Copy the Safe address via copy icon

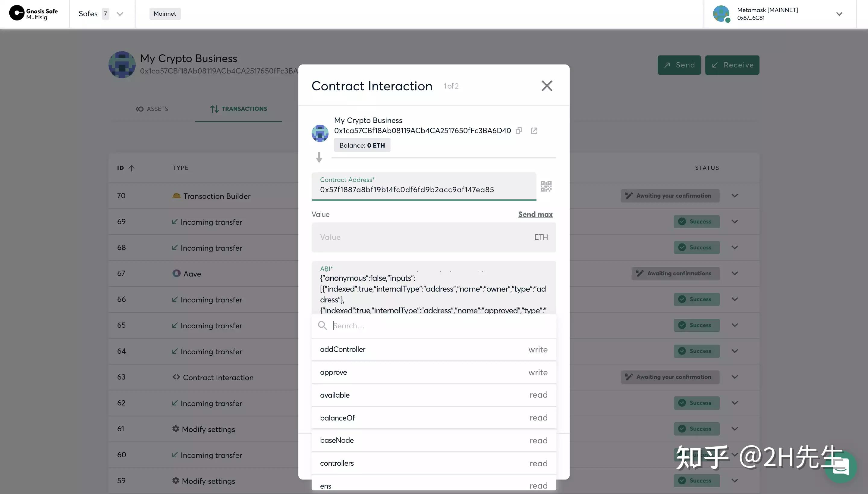pos(518,131)
